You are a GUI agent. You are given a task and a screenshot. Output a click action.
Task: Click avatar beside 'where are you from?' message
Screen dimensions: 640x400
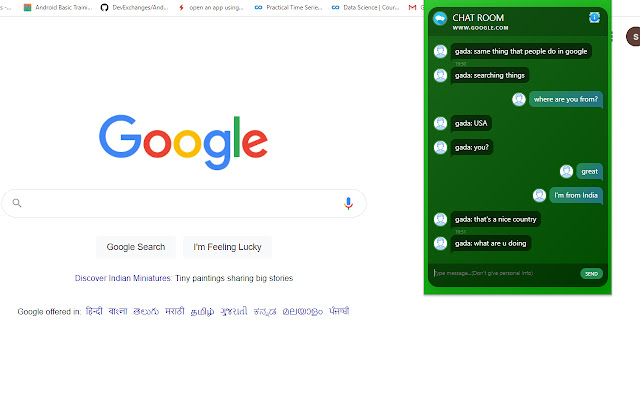coord(519,99)
